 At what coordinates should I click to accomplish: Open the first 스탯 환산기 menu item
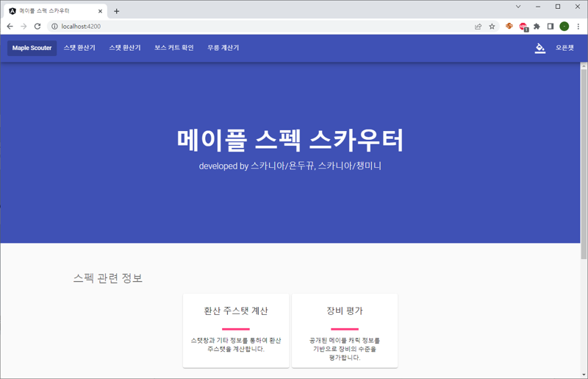(x=79, y=48)
